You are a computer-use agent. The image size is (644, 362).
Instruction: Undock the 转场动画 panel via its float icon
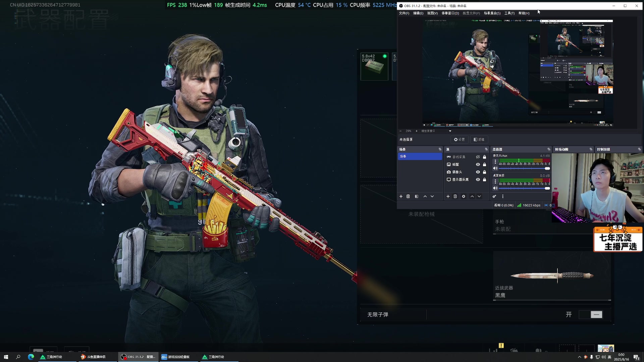[x=591, y=149]
